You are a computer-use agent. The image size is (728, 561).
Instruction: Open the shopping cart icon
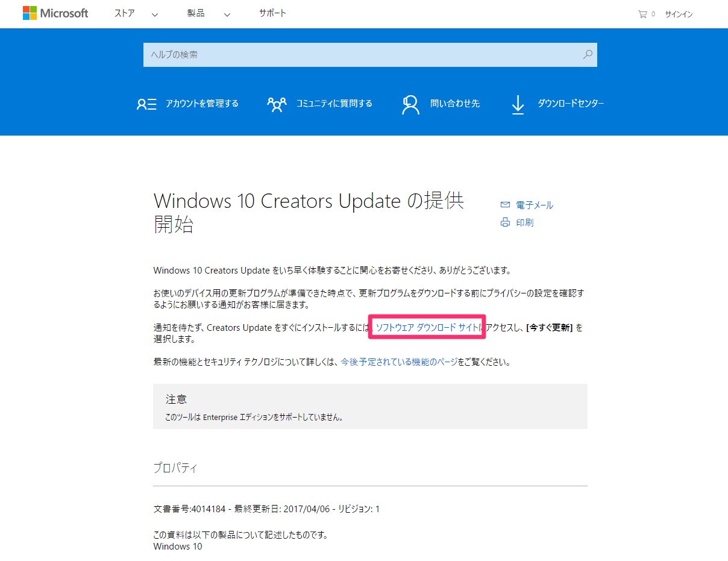(642, 14)
